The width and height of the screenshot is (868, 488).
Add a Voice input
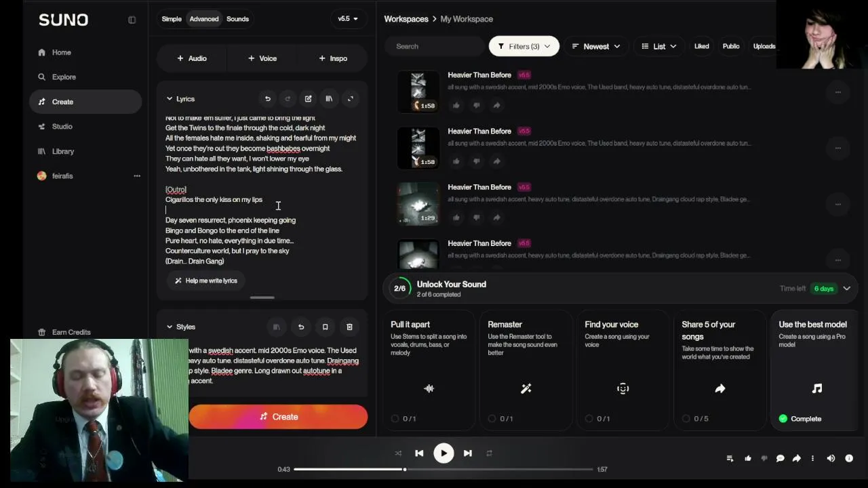coord(262,58)
